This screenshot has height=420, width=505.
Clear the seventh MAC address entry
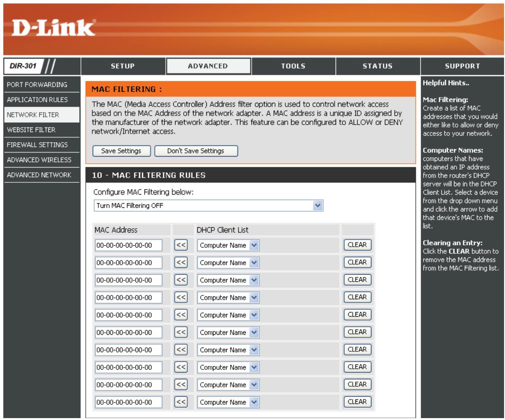pos(357,349)
